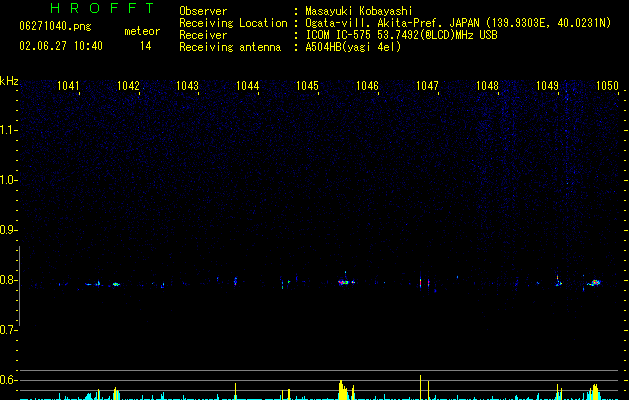Click the 1048 time axis marker

coord(487,85)
